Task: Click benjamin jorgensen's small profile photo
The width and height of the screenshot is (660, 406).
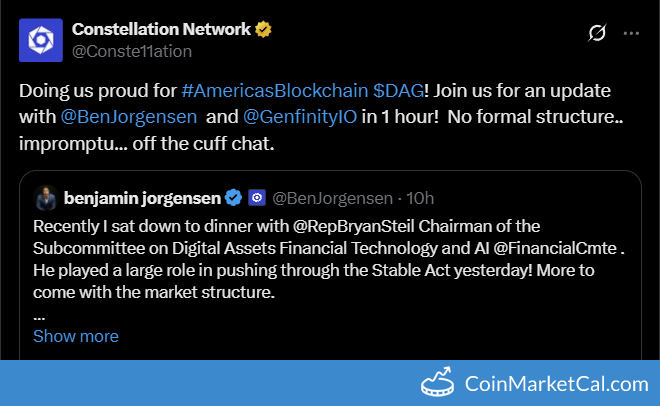Action: click(46, 198)
